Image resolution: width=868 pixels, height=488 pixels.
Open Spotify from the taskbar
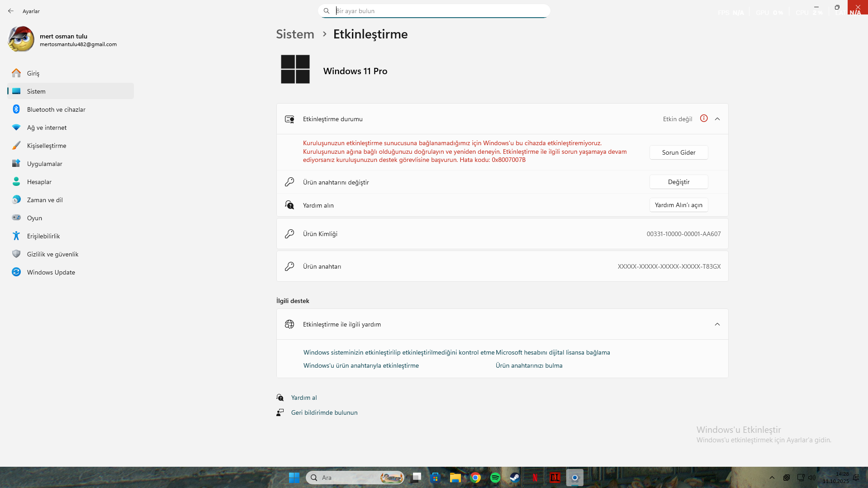[x=495, y=478]
